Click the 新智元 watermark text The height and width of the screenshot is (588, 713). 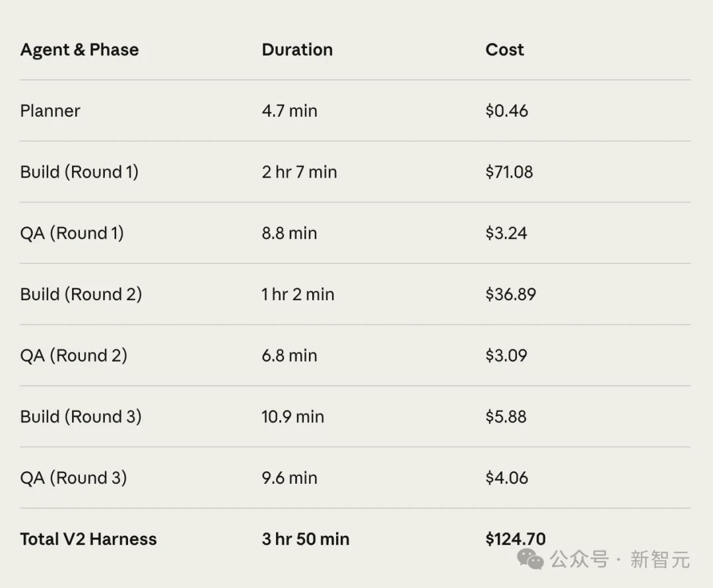coord(660,560)
